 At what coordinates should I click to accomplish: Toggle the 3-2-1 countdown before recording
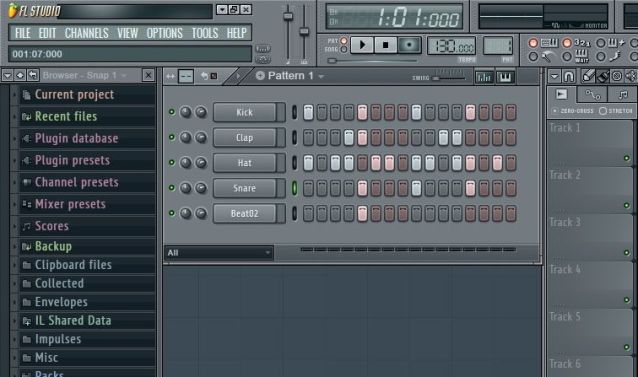567,43
